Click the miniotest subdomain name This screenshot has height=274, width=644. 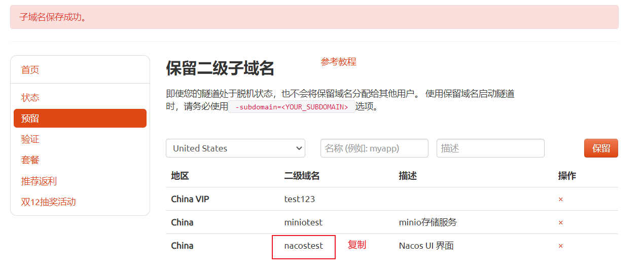(x=303, y=223)
